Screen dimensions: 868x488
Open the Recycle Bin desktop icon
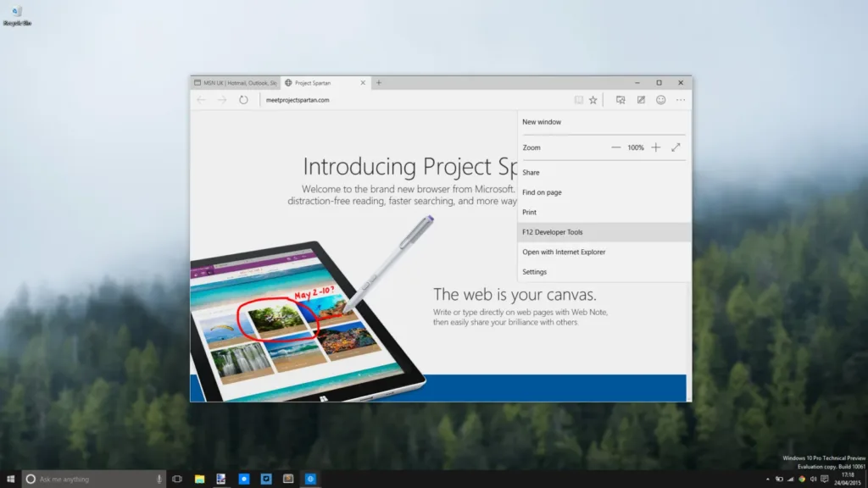tap(17, 15)
